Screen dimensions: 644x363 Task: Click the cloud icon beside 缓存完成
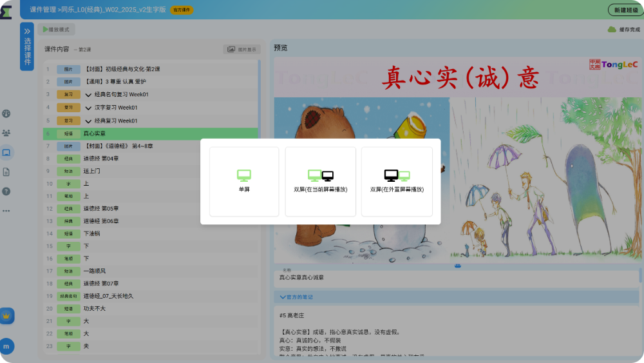(x=612, y=30)
